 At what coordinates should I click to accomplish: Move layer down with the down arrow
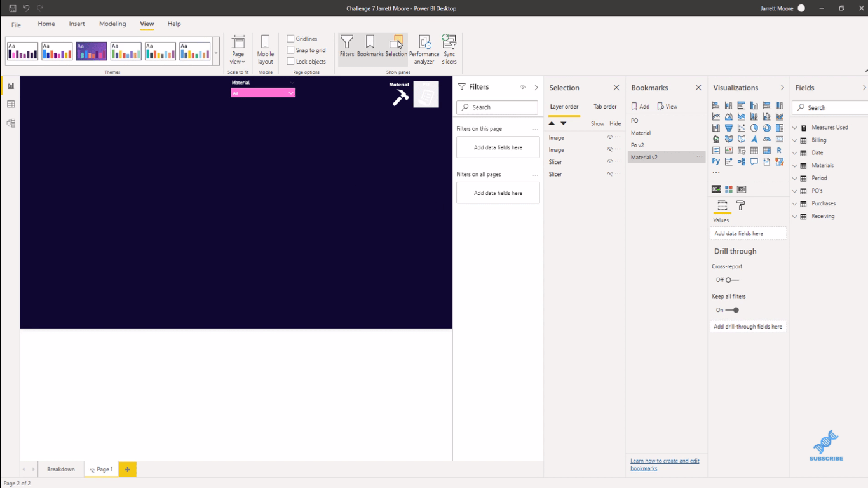click(563, 123)
